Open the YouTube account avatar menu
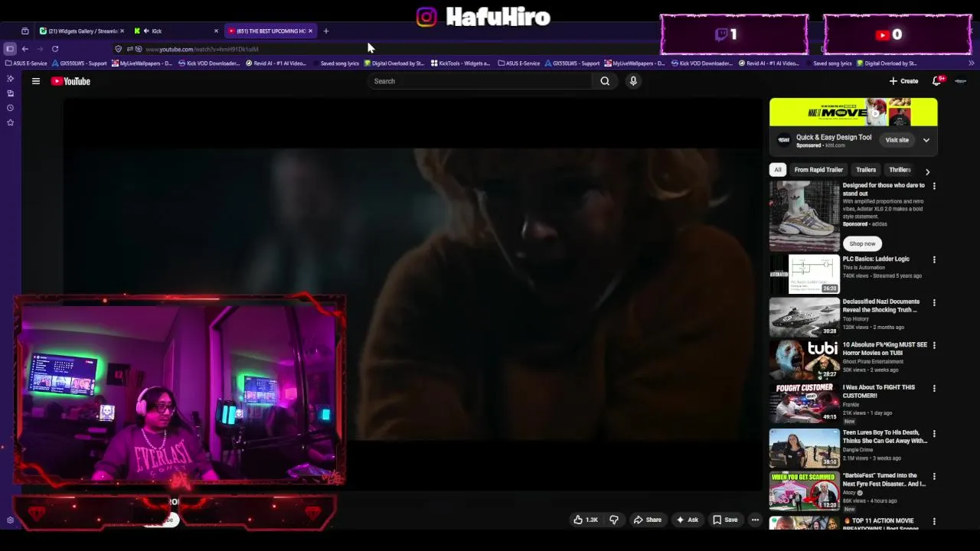The image size is (980, 551). [961, 81]
